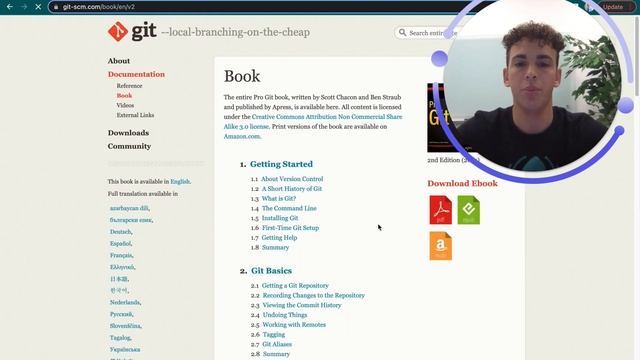Image resolution: width=640 pixels, height=360 pixels.
Task: Download the PDF ebook icon
Action: click(x=440, y=210)
